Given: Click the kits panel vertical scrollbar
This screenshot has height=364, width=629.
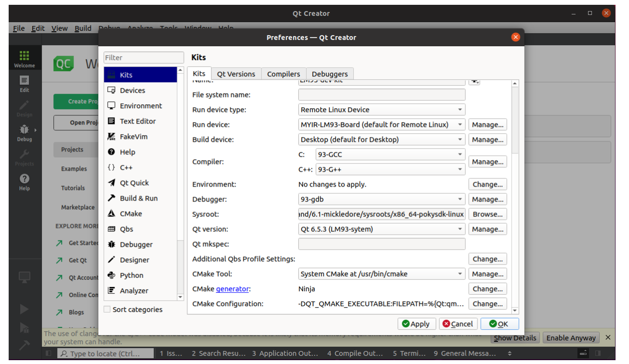Looking at the screenshot, I should pos(515,197).
